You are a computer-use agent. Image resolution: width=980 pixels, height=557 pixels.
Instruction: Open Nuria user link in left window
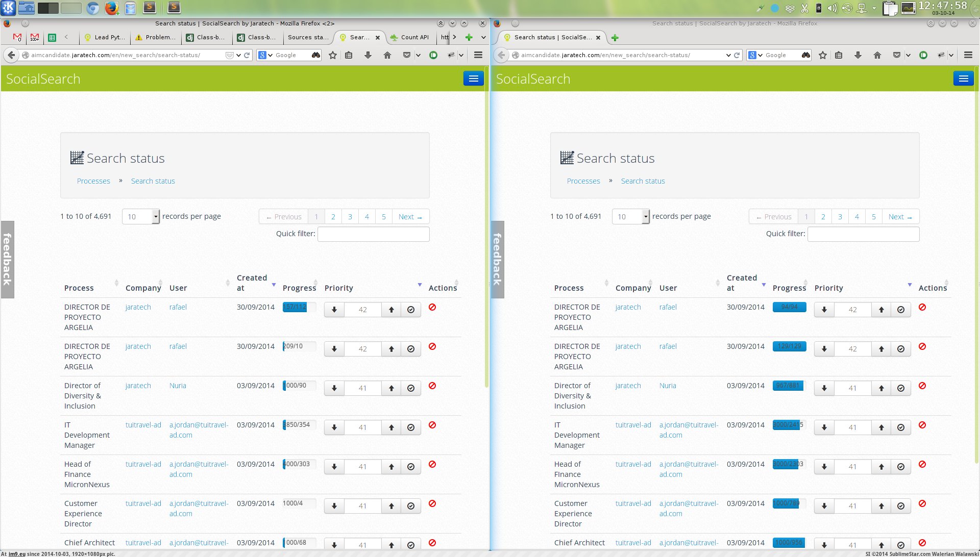[178, 386]
